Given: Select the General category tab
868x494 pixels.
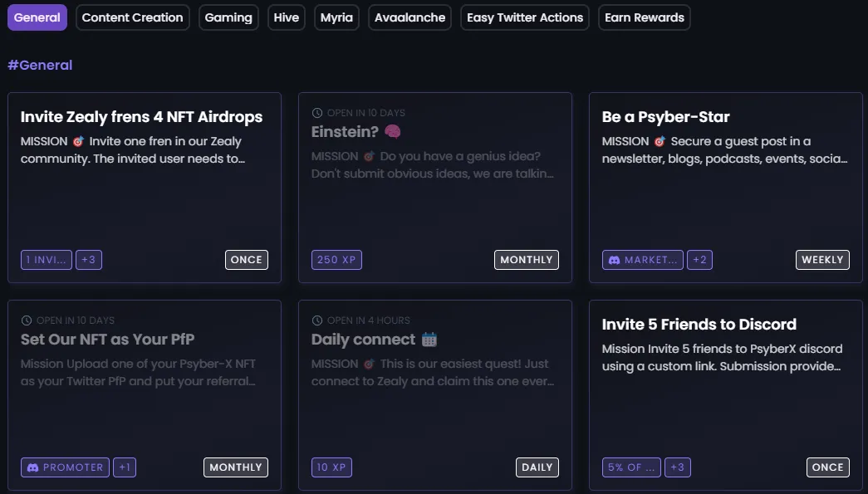Looking at the screenshot, I should [x=37, y=17].
